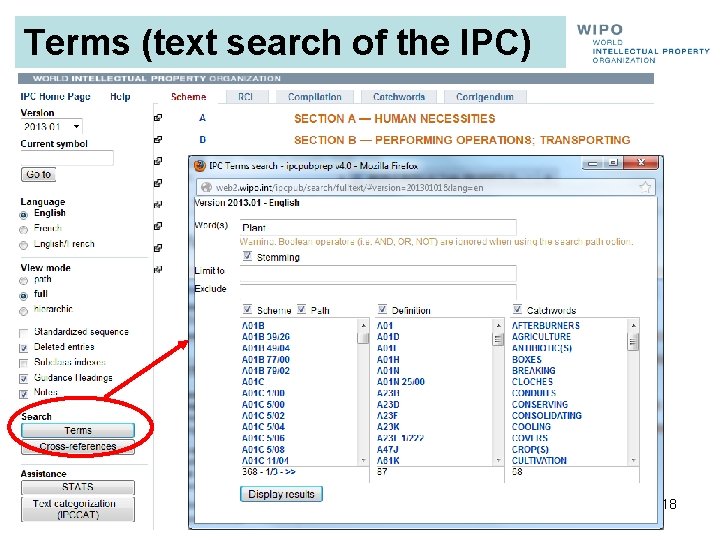Screen dimensions: 720x540
Task: Open Section B — Performing Operations link
Action: pyautogui.click(x=462, y=140)
